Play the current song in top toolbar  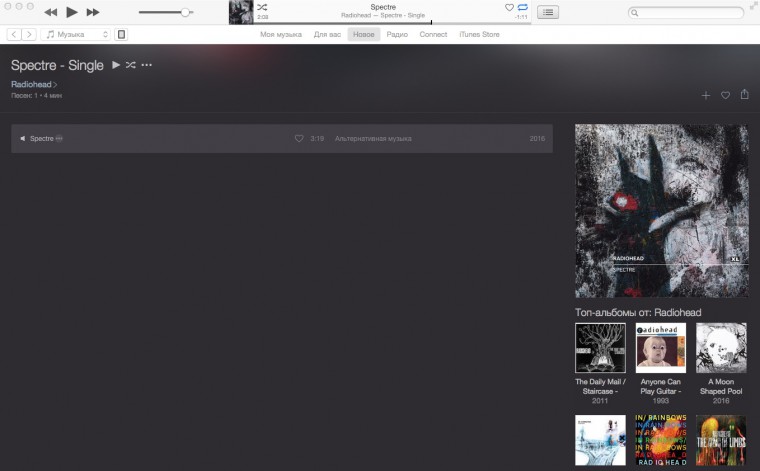[x=72, y=12]
